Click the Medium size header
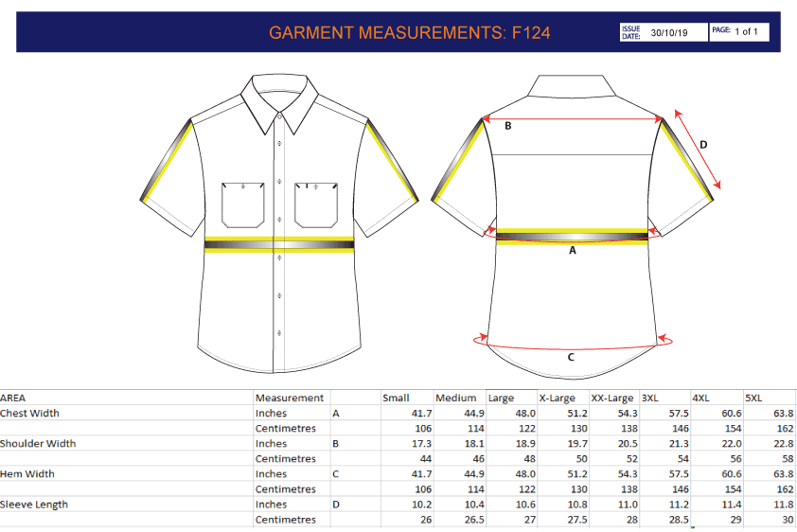797x532 pixels. [456, 398]
